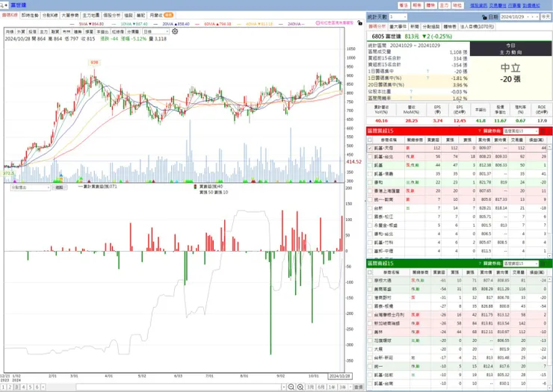The height and width of the screenshot is (392, 553).
Task: Click the lock icon above the chart
Action: pyautogui.click(x=359, y=23)
